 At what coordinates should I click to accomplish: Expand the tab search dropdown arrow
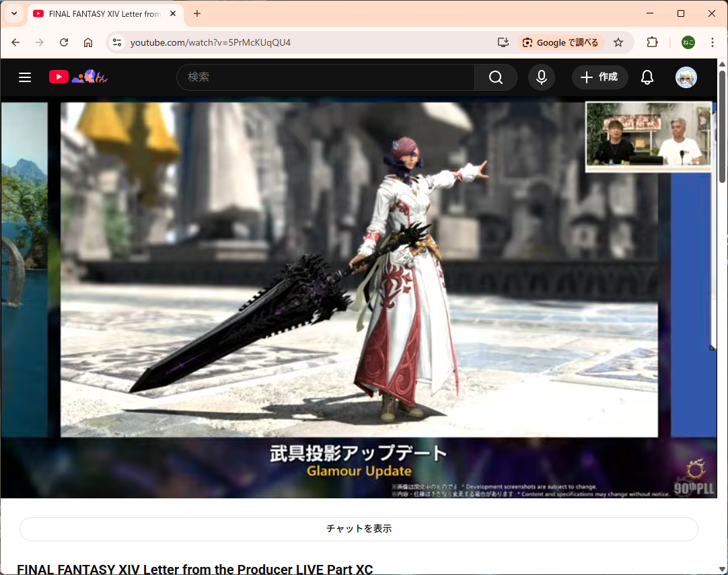[x=13, y=13]
